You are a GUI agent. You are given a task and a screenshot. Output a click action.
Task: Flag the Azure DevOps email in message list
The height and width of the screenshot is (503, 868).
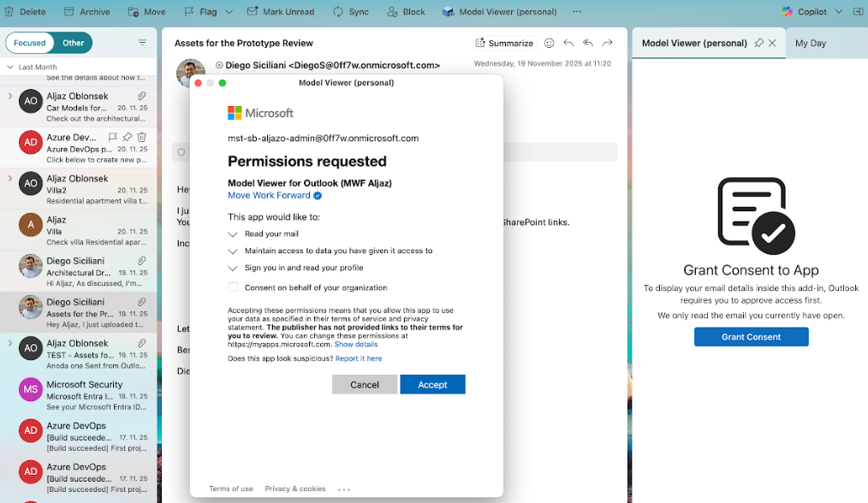click(x=113, y=137)
